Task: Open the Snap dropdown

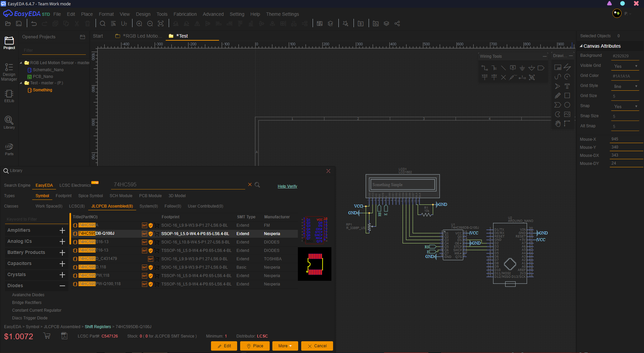Action: tap(625, 106)
